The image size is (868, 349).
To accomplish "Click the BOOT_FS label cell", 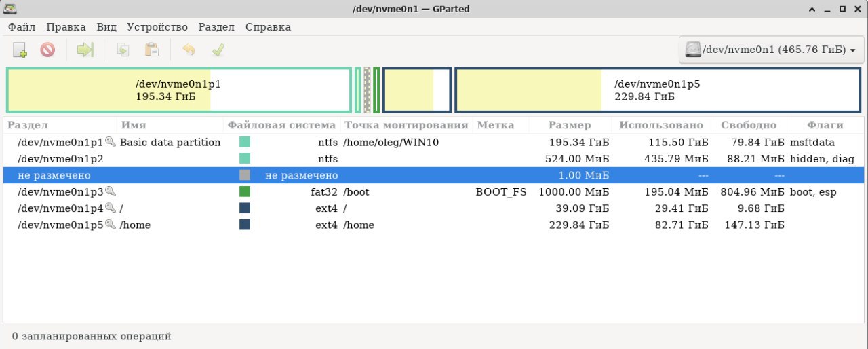I will point(501,191).
